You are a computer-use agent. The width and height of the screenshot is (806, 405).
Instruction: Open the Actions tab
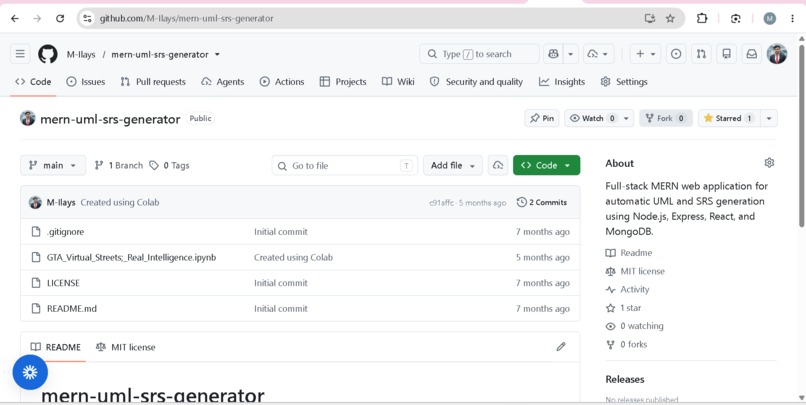point(282,82)
